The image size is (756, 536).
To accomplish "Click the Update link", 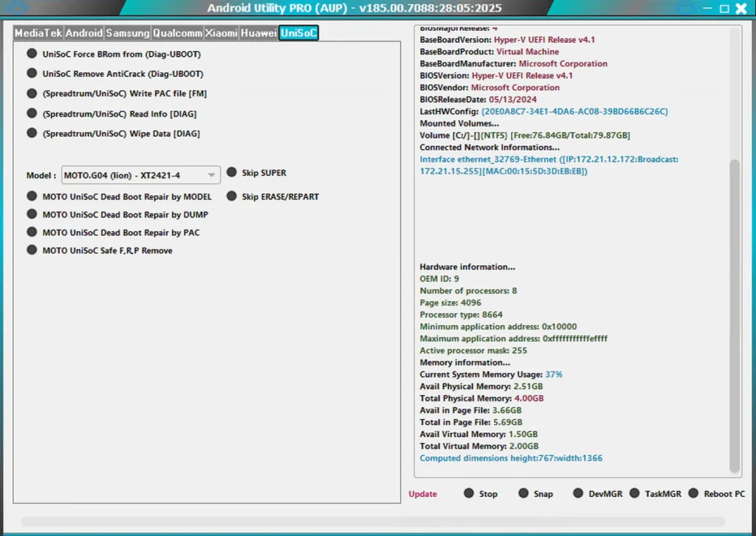I will 423,494.
